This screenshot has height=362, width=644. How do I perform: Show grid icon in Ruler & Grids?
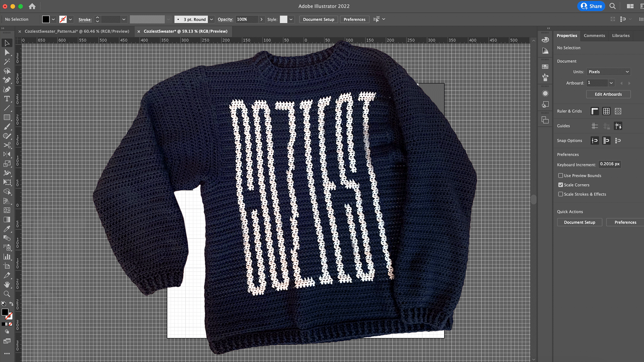click(606, 111)
